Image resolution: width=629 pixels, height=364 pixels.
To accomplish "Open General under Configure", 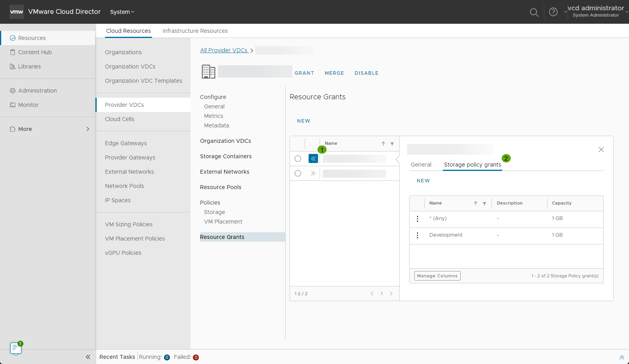I will click(x=214, y=106).
